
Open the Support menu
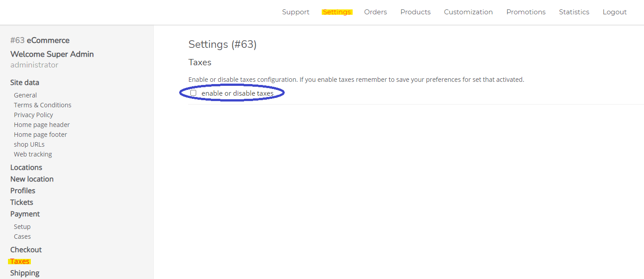(x=296, y=12)
